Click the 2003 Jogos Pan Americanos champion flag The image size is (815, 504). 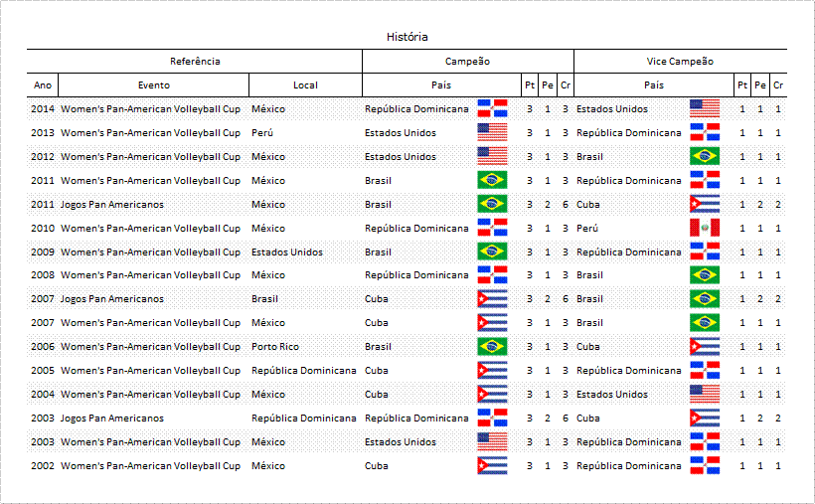point(492,418)
